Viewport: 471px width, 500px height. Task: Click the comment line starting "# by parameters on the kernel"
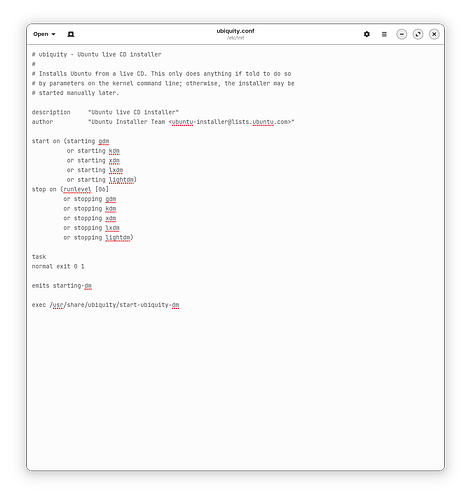pyautogui.click(x=163, y=83)
